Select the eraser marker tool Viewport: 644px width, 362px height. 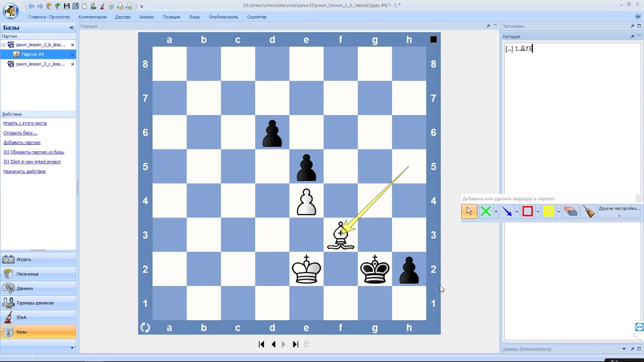tap(571, 212)
